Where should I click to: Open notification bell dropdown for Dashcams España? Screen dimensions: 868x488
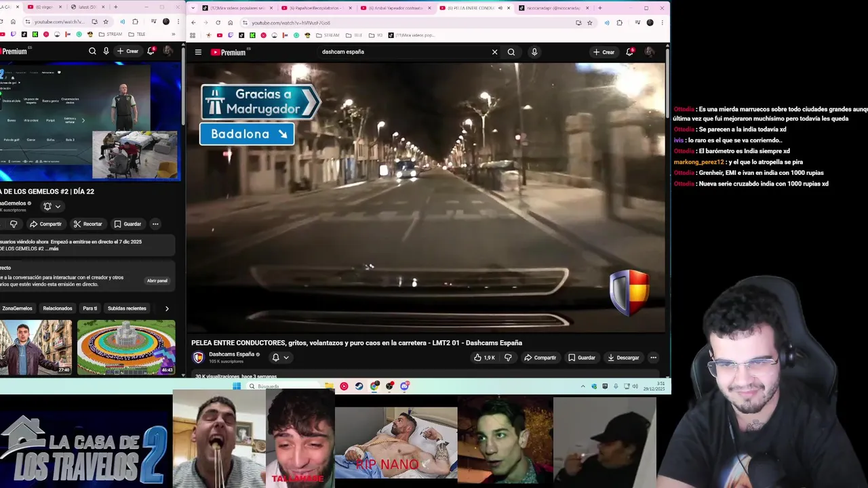(x=281, y=357)
